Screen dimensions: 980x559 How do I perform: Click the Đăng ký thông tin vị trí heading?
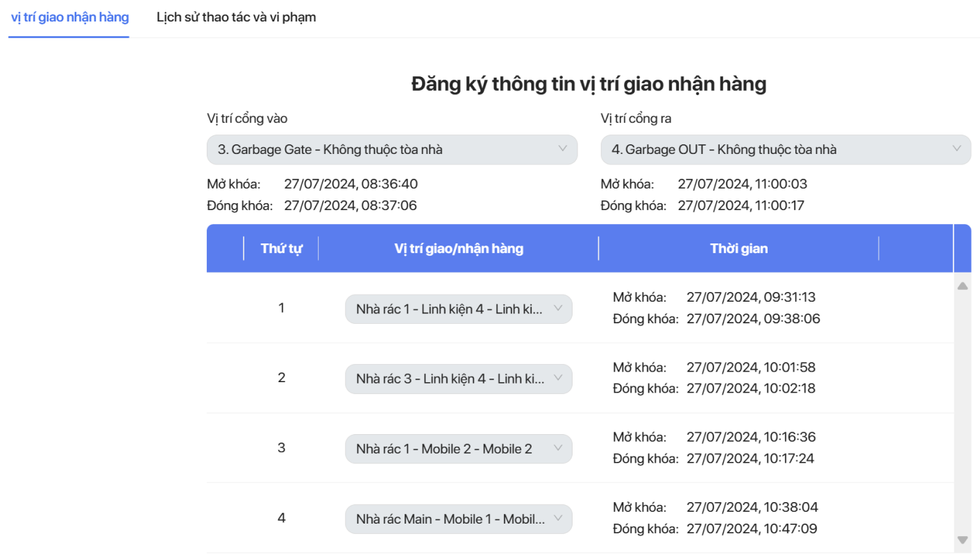[x=589, y=84]
